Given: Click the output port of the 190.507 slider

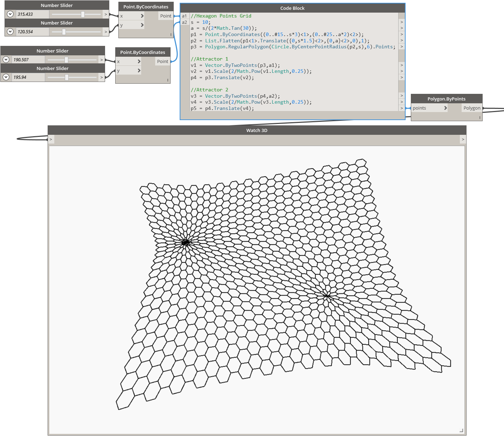Looking at the screenshot, I should point(101,60).
